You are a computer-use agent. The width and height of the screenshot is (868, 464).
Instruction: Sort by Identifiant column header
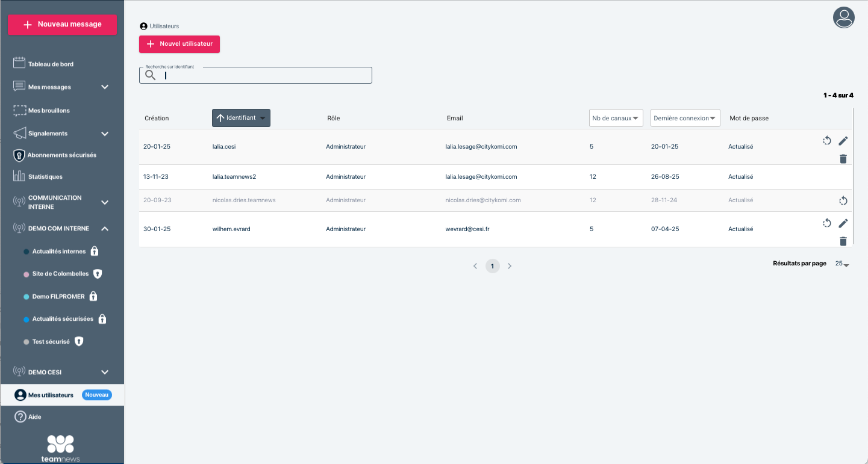point(241,118)
